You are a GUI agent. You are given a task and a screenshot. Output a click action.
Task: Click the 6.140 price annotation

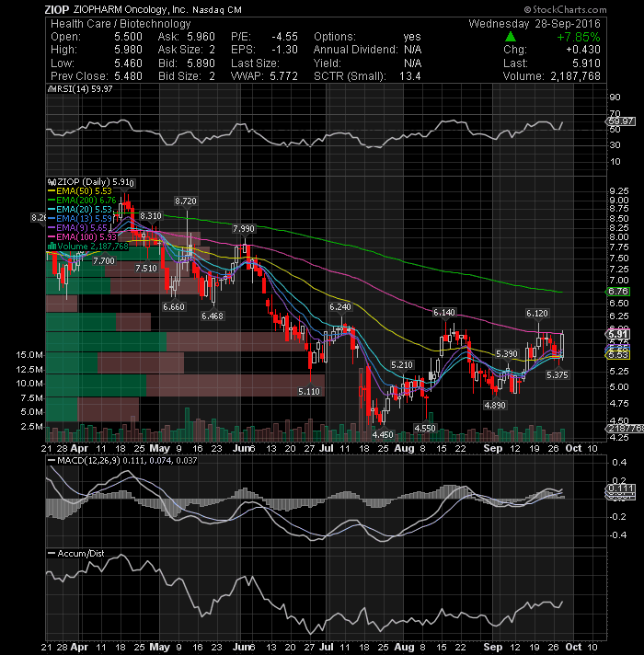[x=444, y=313]
